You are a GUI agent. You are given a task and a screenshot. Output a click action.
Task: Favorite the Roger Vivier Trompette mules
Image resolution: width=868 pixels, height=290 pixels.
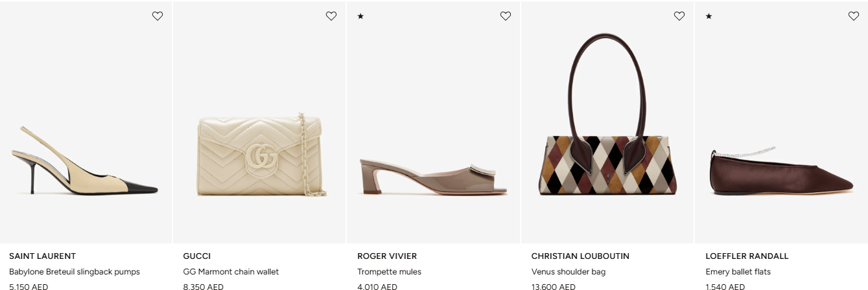click(x=506, y=16)
